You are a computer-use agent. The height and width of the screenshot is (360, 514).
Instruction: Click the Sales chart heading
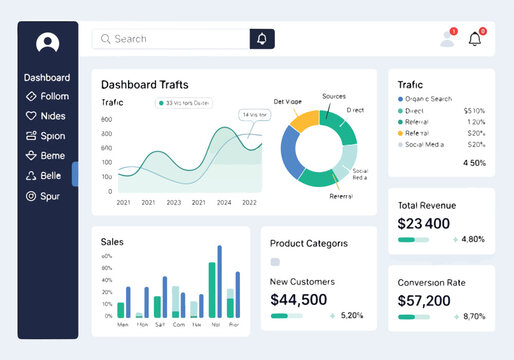pyautogui.click(x=112, y=242)
